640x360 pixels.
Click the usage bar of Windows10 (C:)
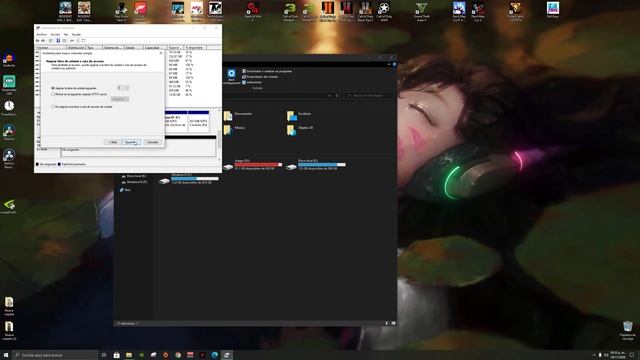coord(195,179)
